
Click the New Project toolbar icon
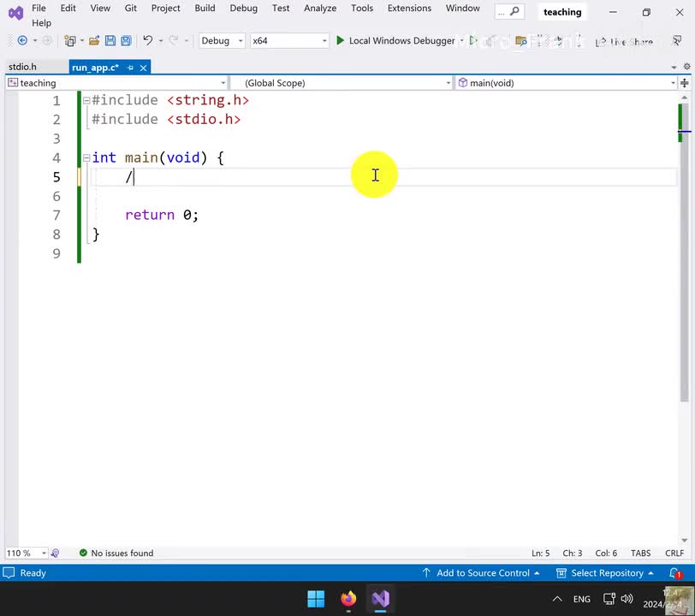[69, 41]
